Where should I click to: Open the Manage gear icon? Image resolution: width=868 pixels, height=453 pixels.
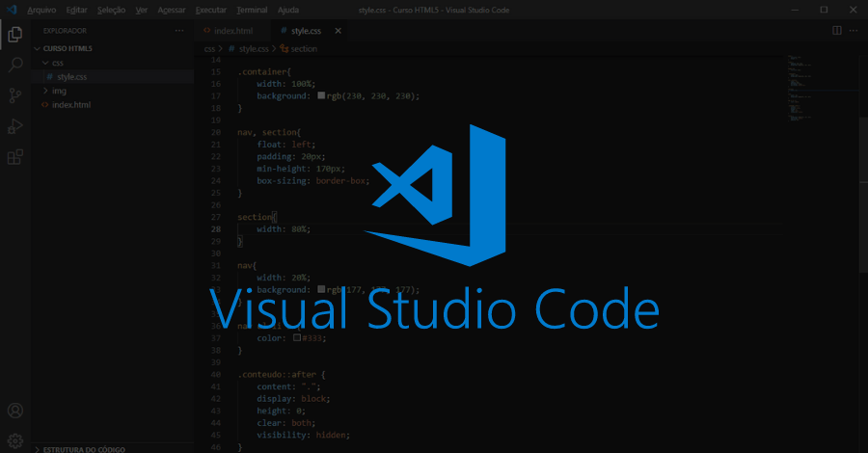point(14,440)
